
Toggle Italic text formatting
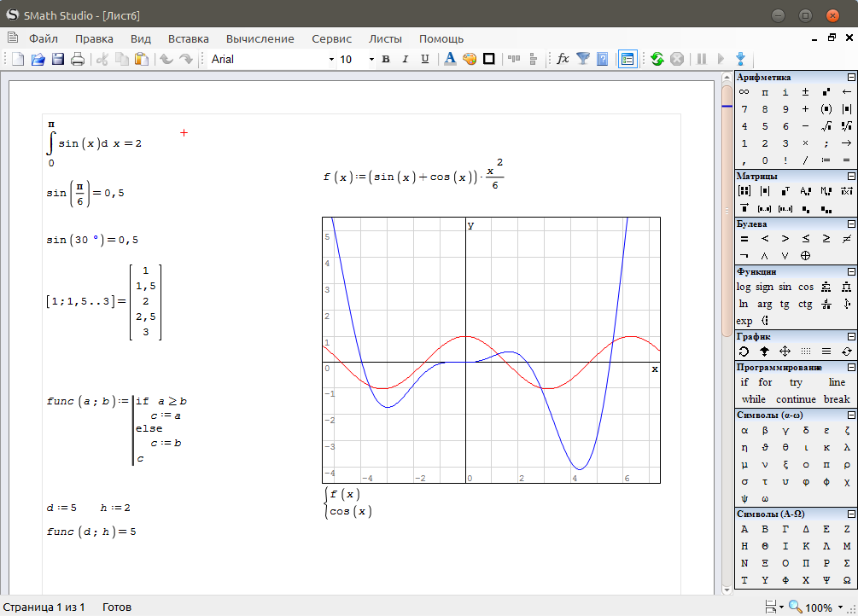404,59
